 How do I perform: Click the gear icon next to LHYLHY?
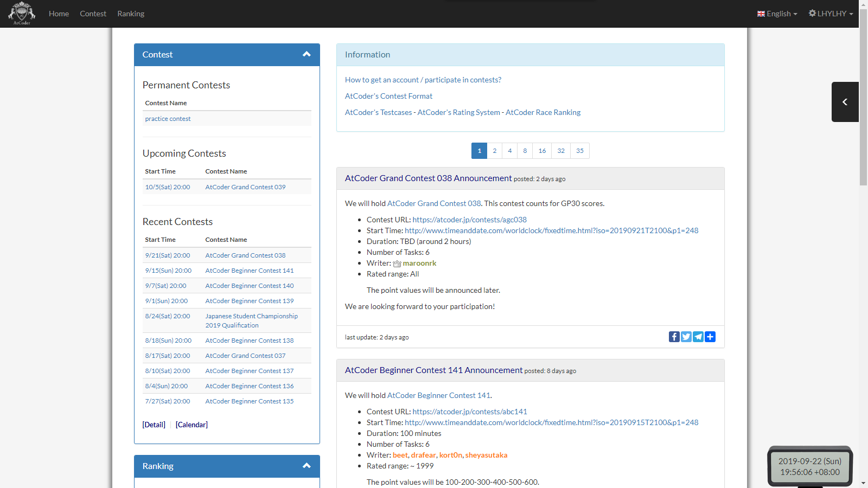[812, 13]
